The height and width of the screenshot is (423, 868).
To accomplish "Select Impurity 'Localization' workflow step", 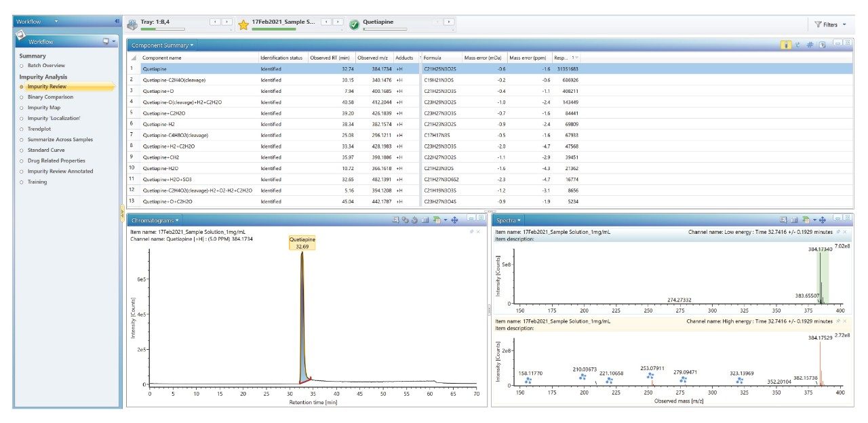I will [54, 118].
